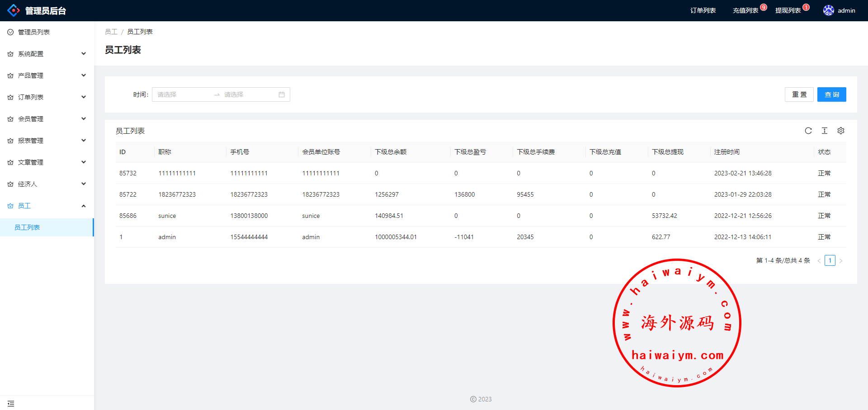This screenshot has width=868, height=410.
Task: Click the 重置 button
Action: [x=799, y=94]
